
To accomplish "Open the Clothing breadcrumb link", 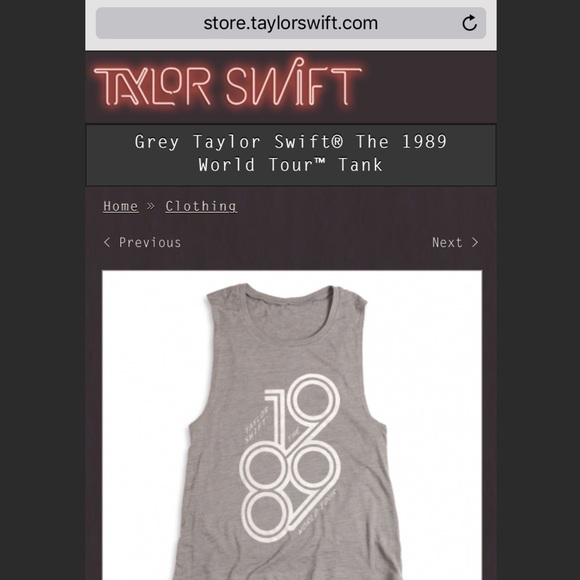I will 201,206.
